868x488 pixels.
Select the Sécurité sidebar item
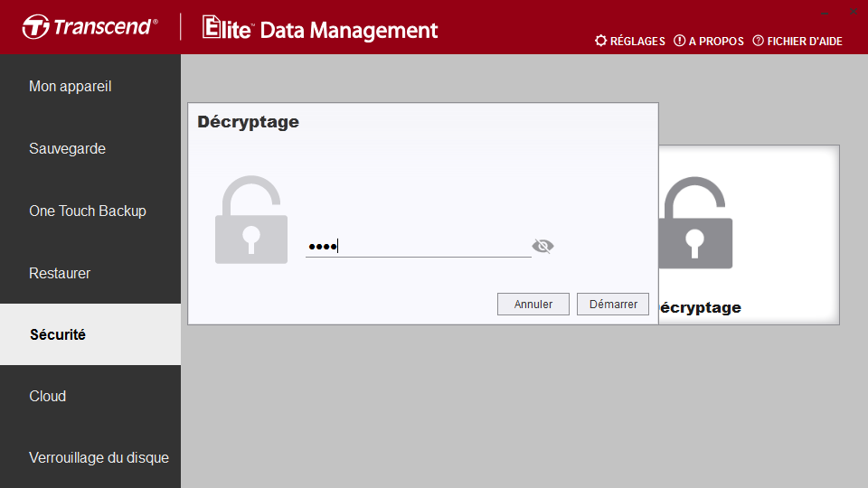90,334
